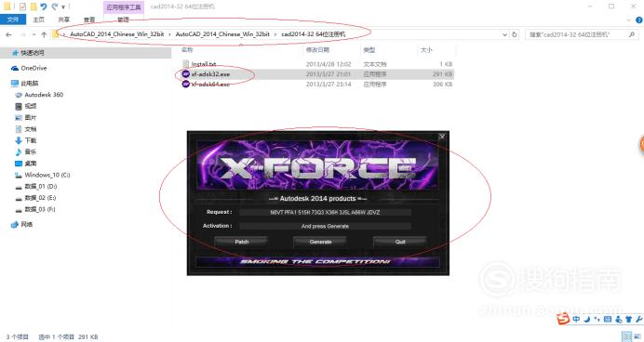Go back using the Back arrow
Screen dimensions: 644x342
click(8, 35)
